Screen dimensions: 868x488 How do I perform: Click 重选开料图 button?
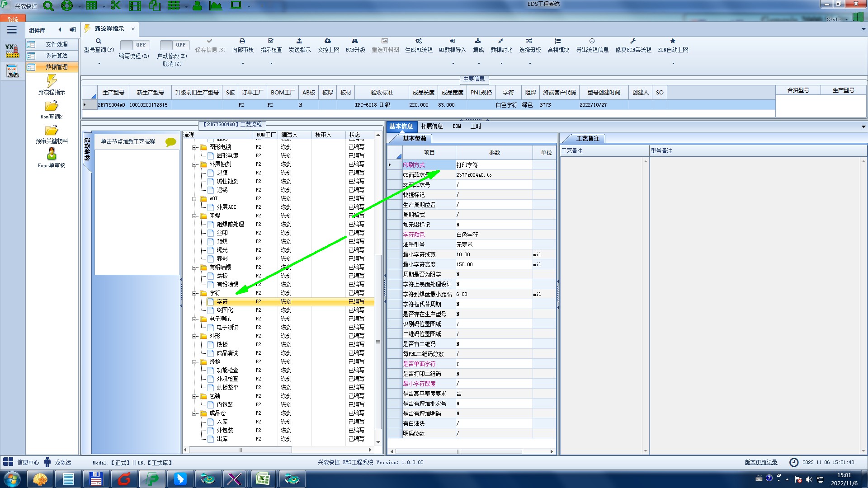point(385,46)
